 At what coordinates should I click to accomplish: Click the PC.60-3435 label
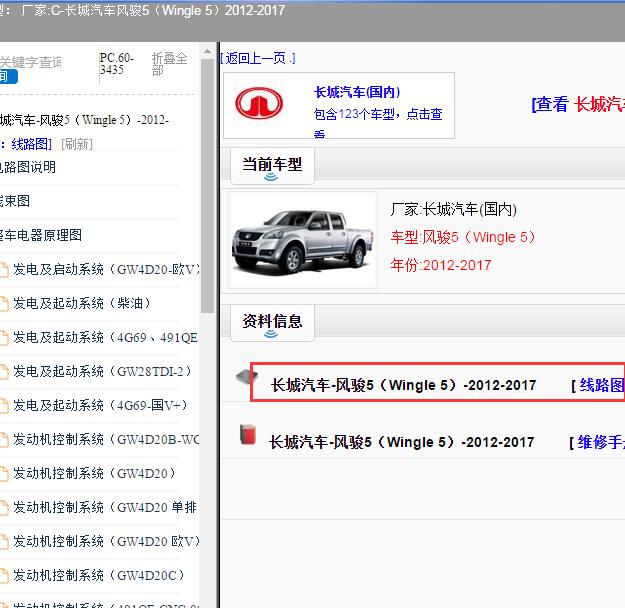coord(117,64)
